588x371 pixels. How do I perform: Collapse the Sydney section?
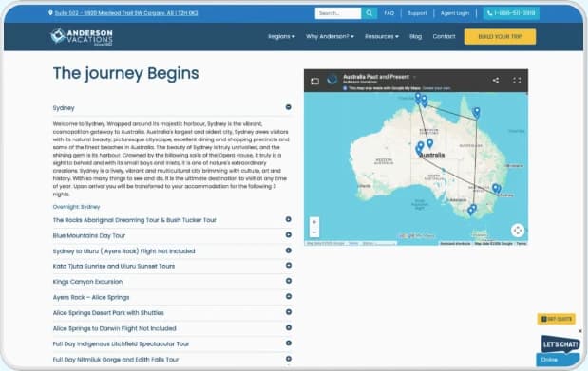[289, 107]
